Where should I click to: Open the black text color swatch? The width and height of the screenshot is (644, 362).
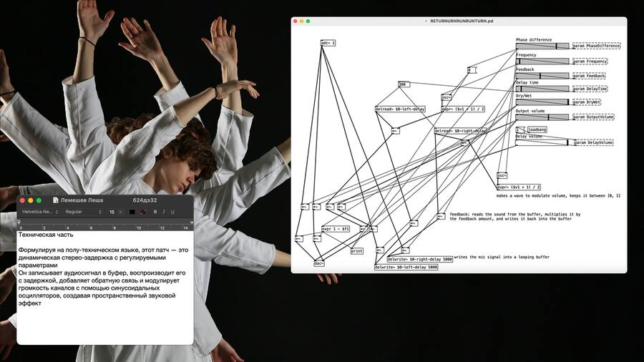tap(132, 212)
